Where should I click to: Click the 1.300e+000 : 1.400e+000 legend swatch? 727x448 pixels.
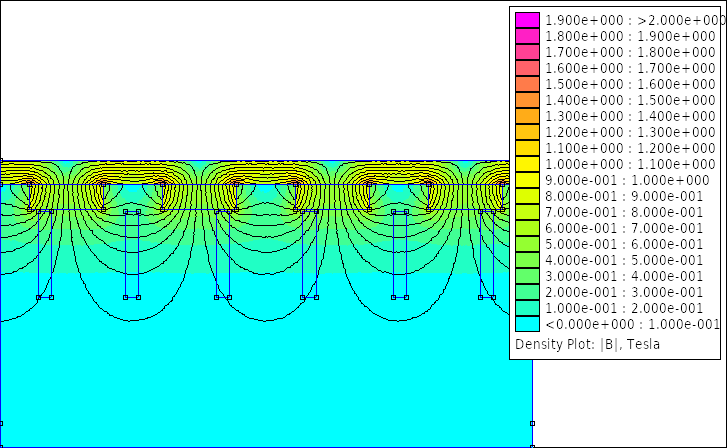(x=527, y=116)
